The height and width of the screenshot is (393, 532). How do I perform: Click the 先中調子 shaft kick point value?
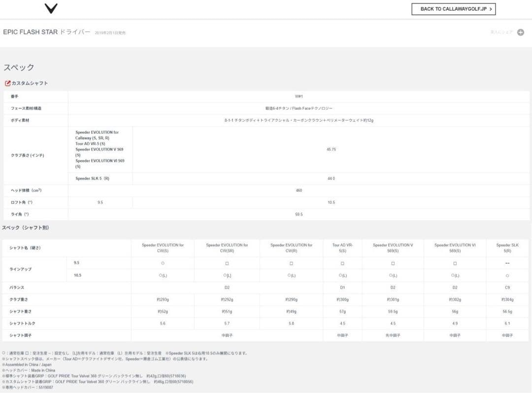[393, 335]
